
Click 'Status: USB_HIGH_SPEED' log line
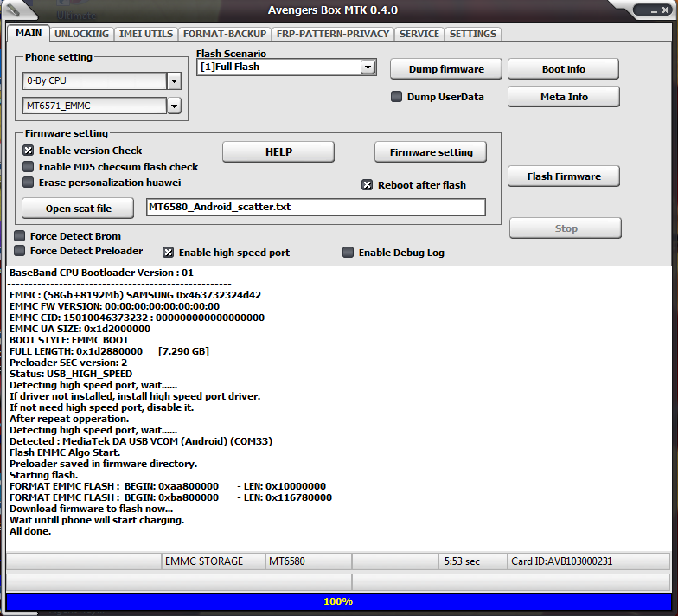coord(71,374)
